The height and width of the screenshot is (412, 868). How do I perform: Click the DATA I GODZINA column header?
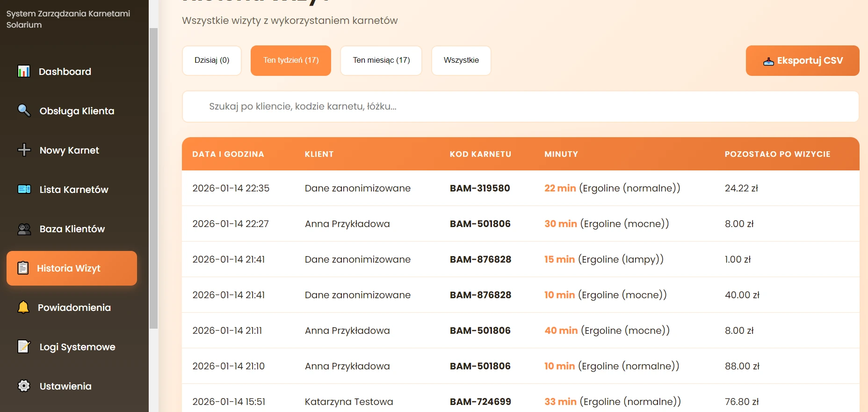click(x=228, y=154)
